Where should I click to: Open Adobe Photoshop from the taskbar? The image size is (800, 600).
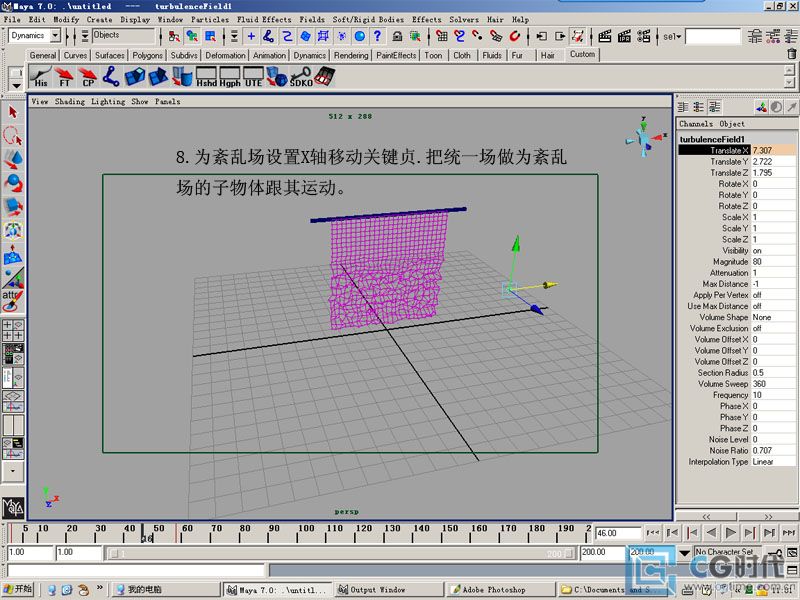click(x=493, y=590)
